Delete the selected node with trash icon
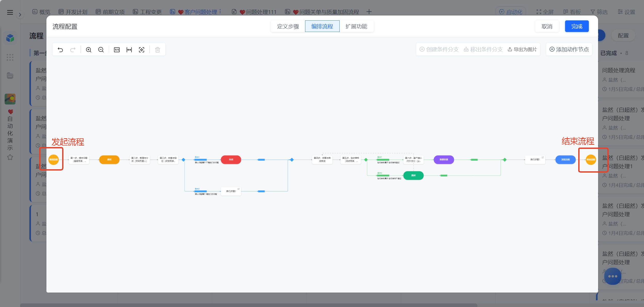Viewport: 644px width, 307px height. click(x=158, y=50)
